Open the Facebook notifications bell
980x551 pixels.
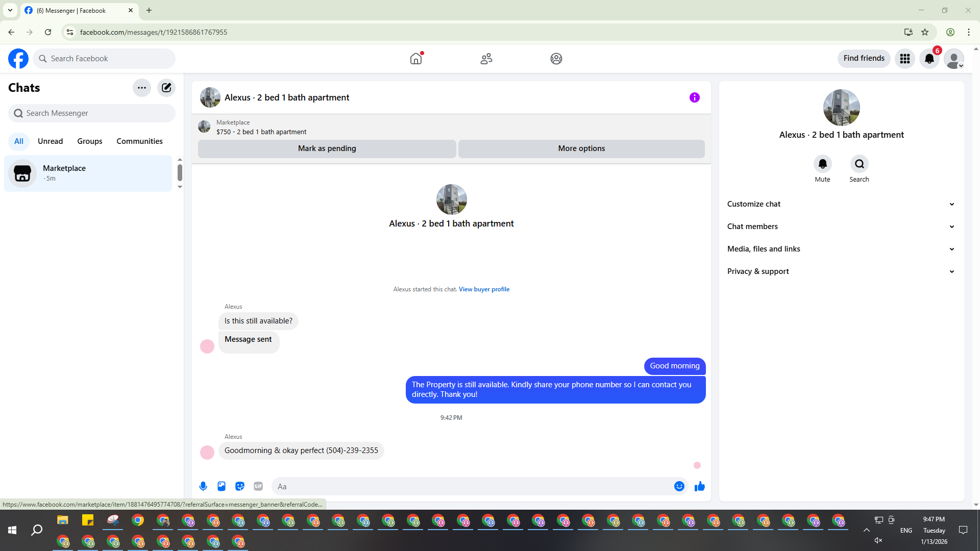click(929, 59)
